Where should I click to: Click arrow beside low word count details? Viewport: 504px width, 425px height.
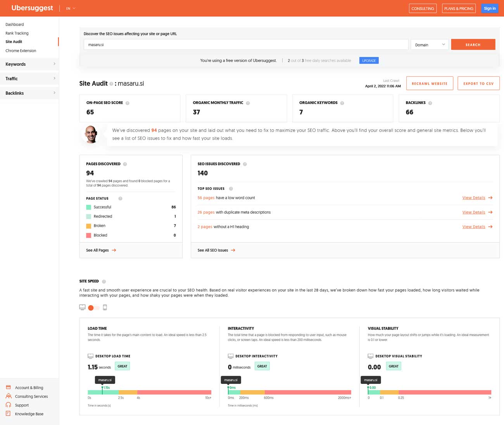tap(490, 198)
